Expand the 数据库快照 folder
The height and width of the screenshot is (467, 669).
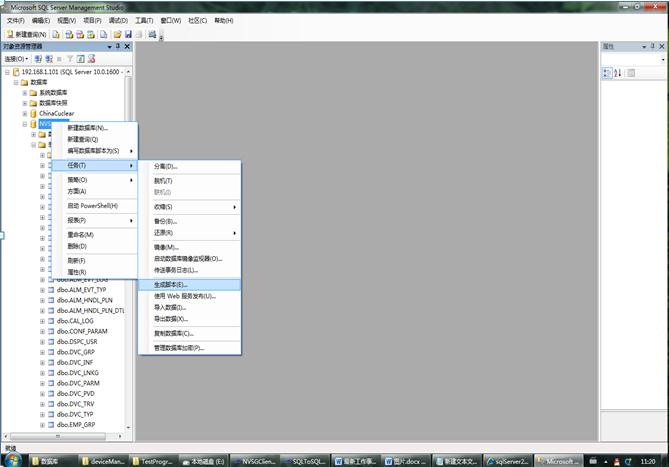pyautogui.click(x=25, y=103)
